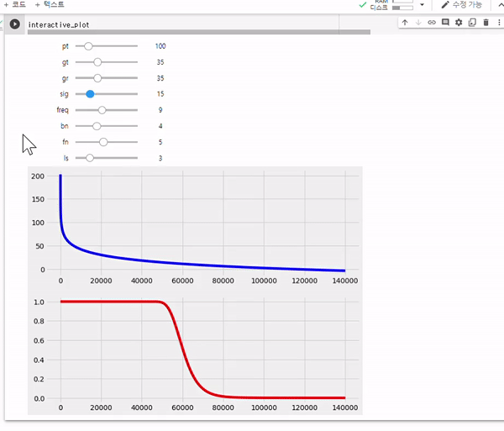The height and width of the screenshot is (431, 504).
Task: Click the freq slider handle
Action: pos(102,110)
